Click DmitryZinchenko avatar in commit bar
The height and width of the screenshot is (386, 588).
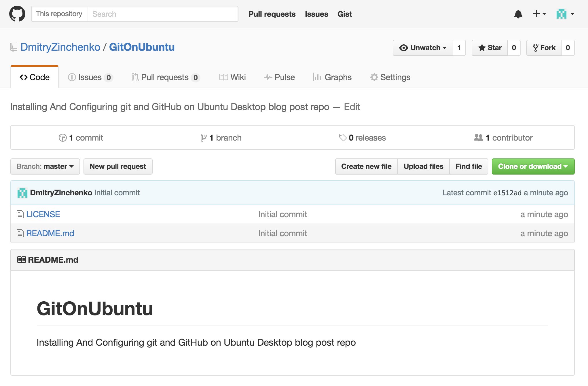coord(22,193)
